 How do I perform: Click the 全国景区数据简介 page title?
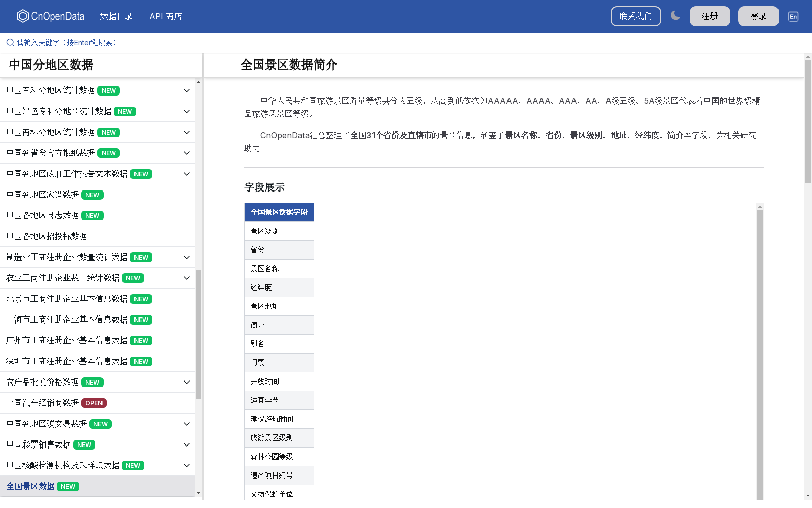[x=289, y=65]
